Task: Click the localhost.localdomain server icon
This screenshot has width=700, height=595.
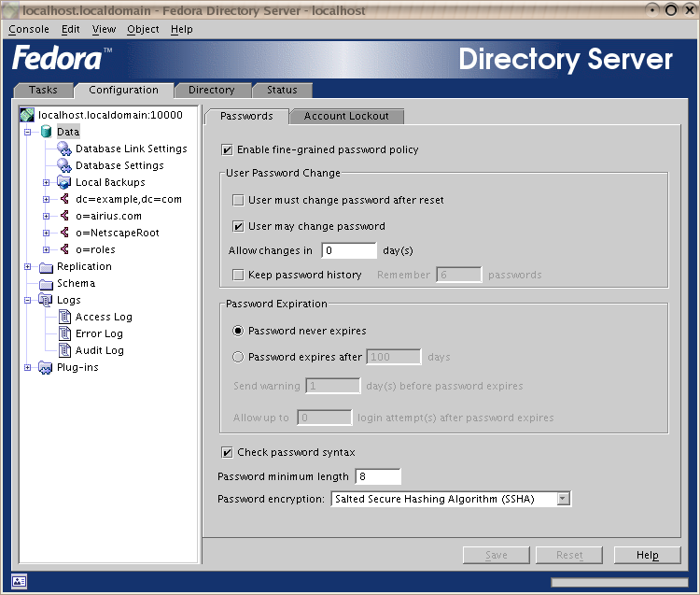Action: coord(27,115)
